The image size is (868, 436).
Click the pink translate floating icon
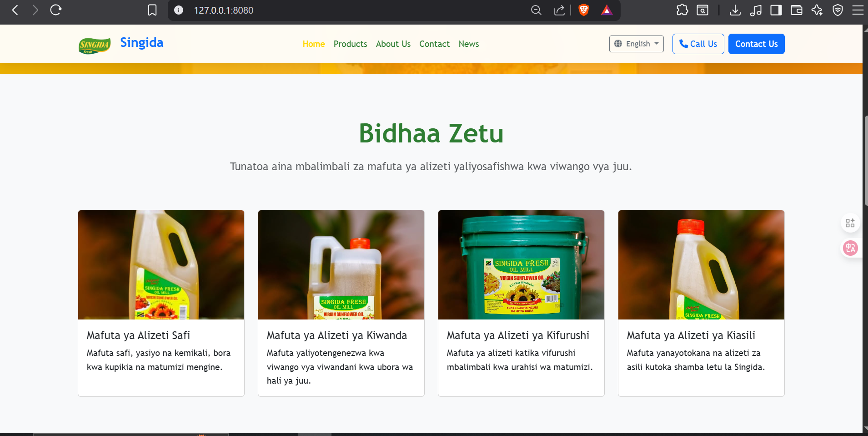click(850, 248)
